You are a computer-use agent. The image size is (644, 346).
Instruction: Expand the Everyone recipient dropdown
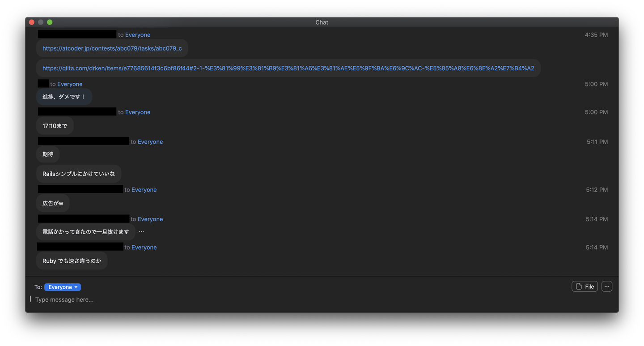(63, 287)
